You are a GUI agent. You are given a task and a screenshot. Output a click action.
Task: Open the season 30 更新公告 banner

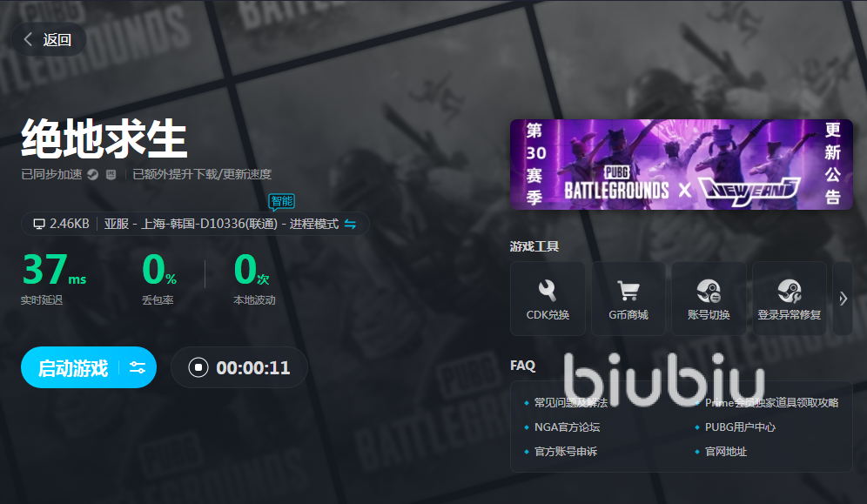[x=681, y=165]
